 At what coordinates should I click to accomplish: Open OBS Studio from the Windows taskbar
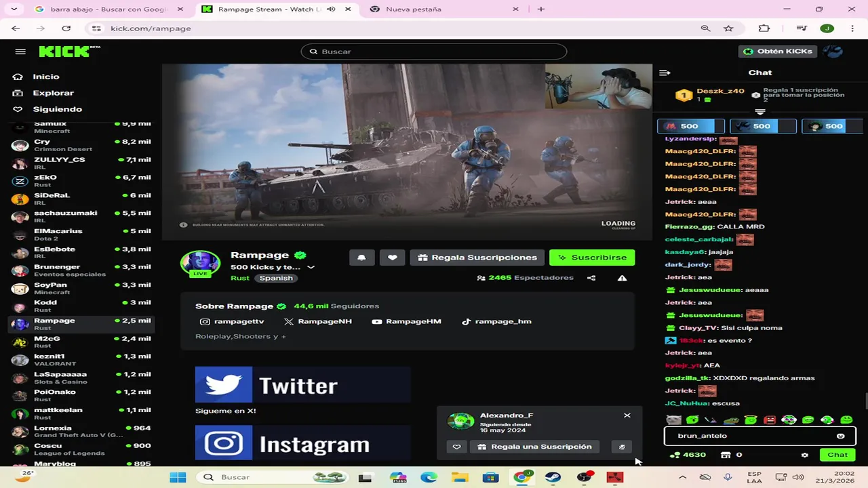[584, 477]
